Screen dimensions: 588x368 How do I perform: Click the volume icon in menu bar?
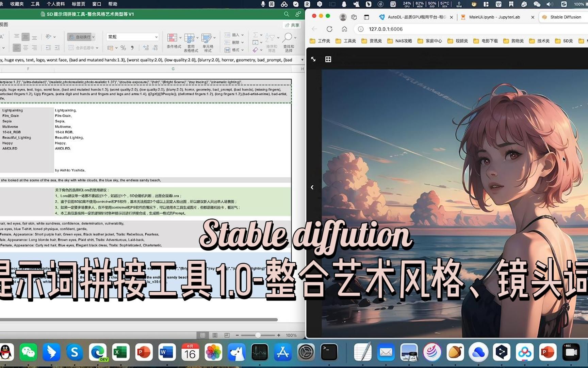[x=550, y=4]
